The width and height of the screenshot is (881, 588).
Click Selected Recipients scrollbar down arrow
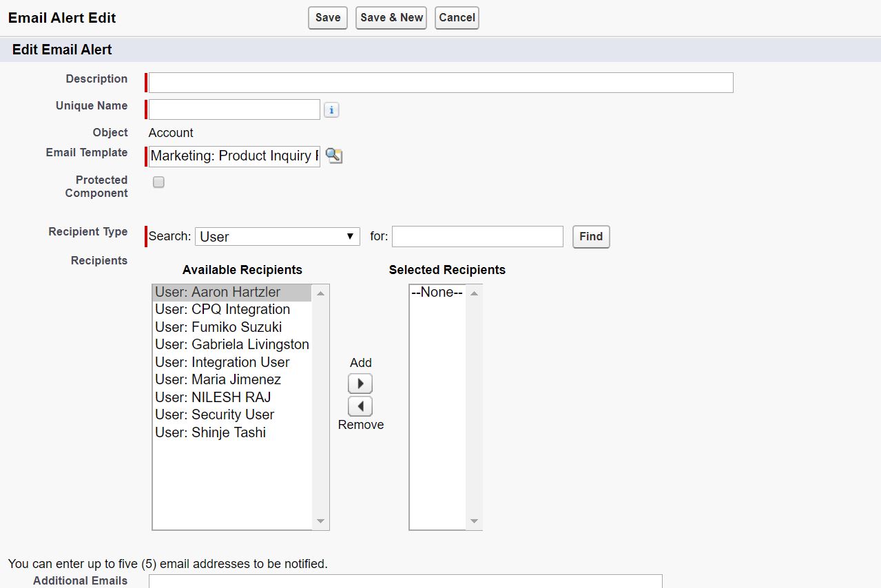pos(474,521)
